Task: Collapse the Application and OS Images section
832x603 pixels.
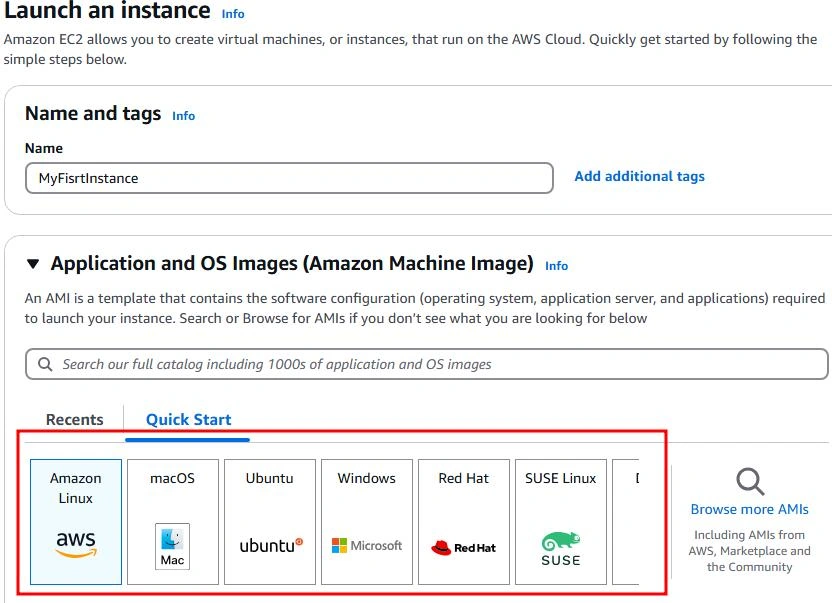Action: (x=33, y=264)
